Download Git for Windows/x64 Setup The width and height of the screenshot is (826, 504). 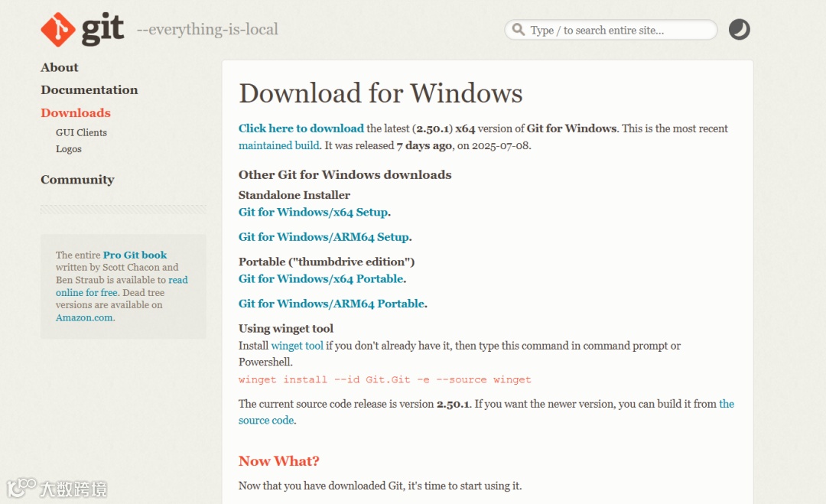314,213
